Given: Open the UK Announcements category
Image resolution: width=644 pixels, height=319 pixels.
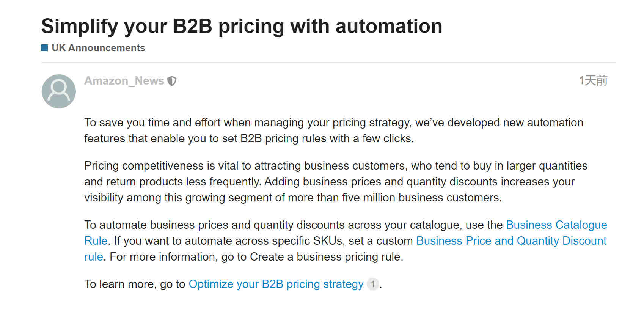Looking at the screenshot, I should [x=98, y=48].
